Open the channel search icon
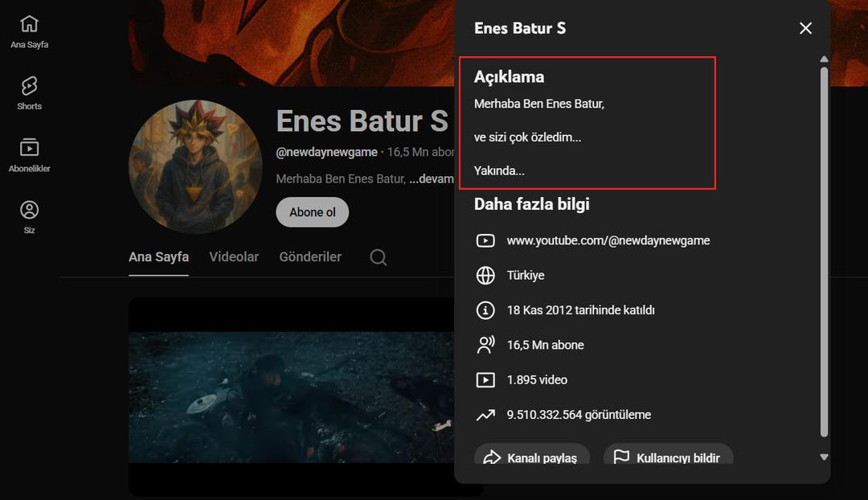The width and height of the screenshot is (868, 500). (x=378, y=257)
